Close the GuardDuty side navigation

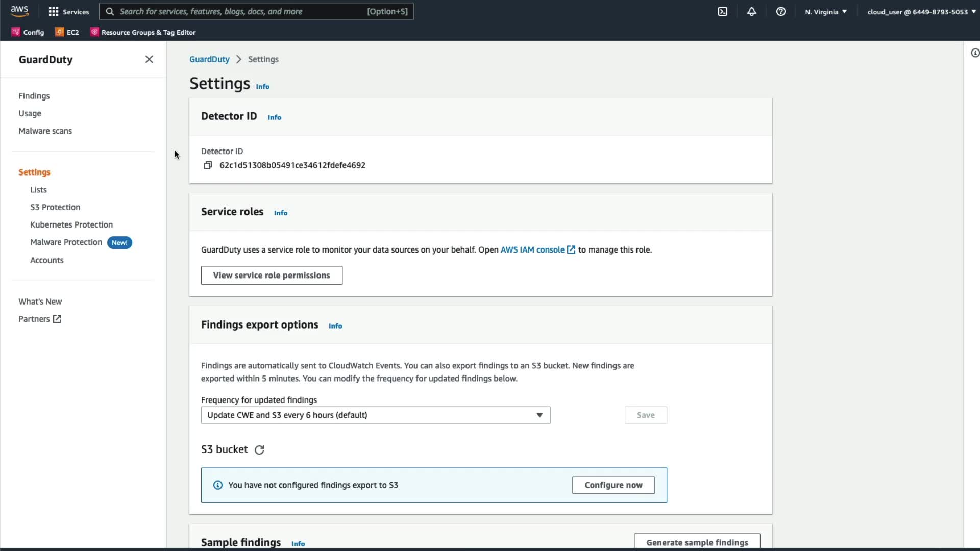149,59
